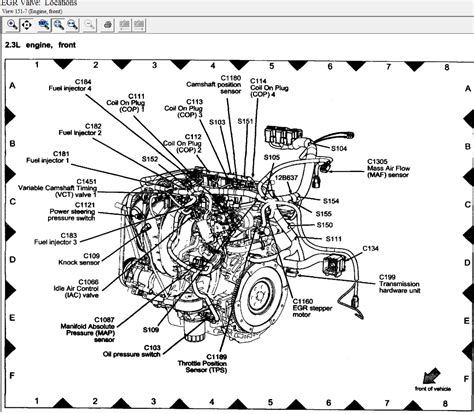This screenshot has width=474, height=414.
Task: Click the first grayed page navigation icon
Action: pyautogui.click(x=125, y=25)
